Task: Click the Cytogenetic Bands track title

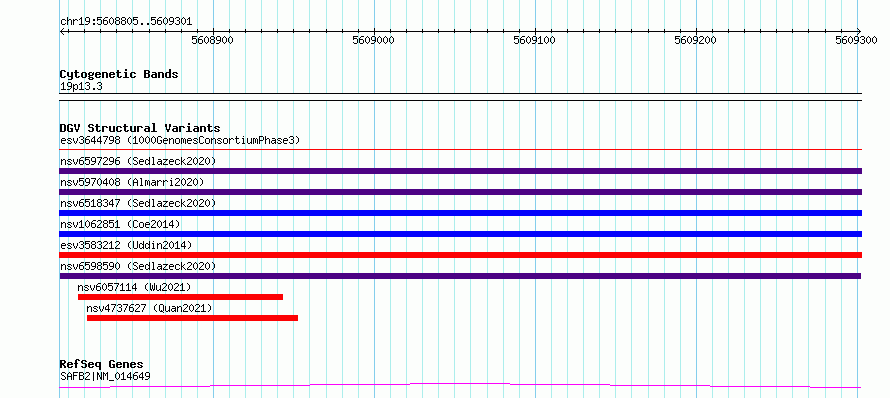Action: (x=119, y=74)
